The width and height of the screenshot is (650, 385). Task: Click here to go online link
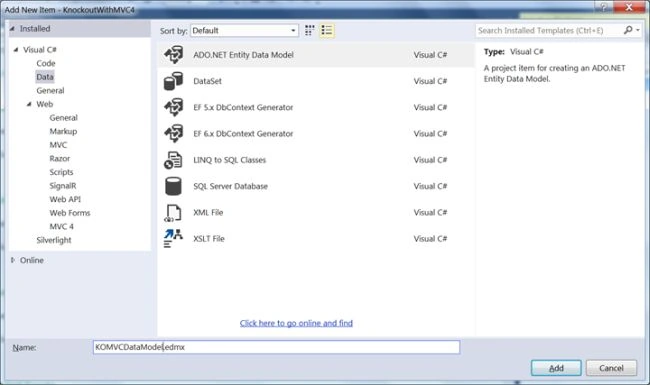(296, 323)
